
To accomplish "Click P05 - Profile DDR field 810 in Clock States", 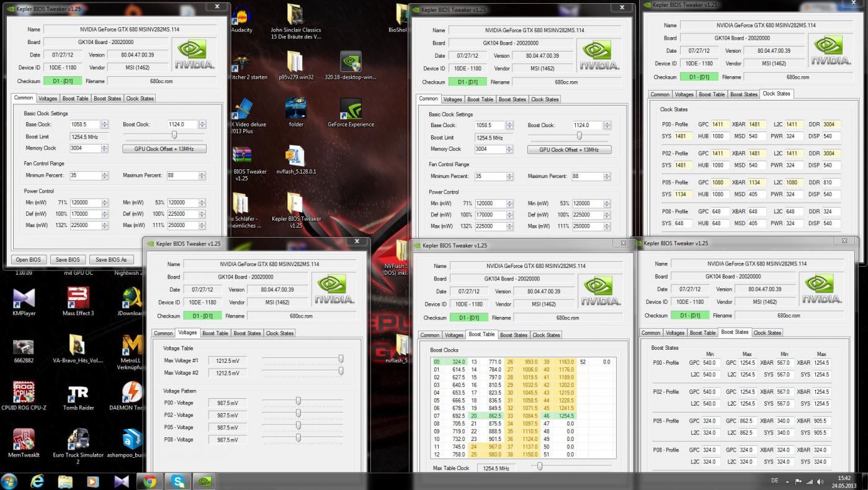I will [831, 182].
